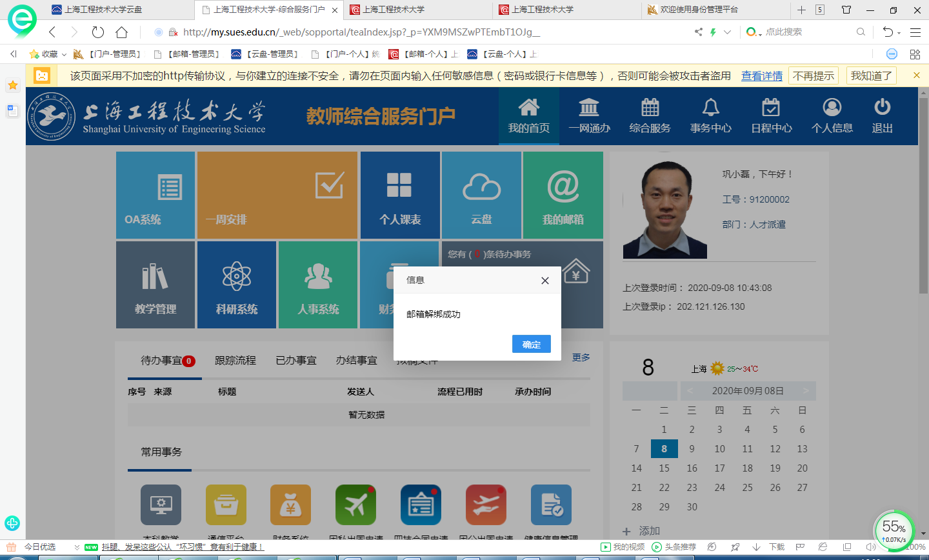Click 不再提示 button in warning bar
This screenshot has width=929, height=560.
[814, 76]
